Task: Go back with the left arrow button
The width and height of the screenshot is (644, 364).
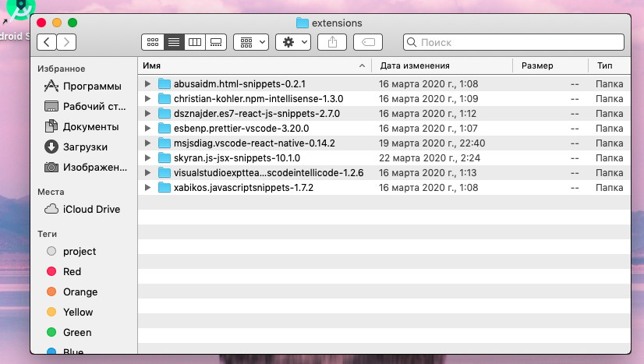Action: tap(47, 42)
